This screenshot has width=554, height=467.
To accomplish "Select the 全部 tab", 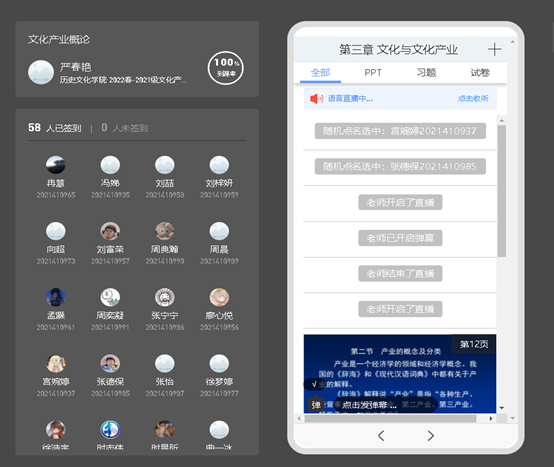I will 320,73.
